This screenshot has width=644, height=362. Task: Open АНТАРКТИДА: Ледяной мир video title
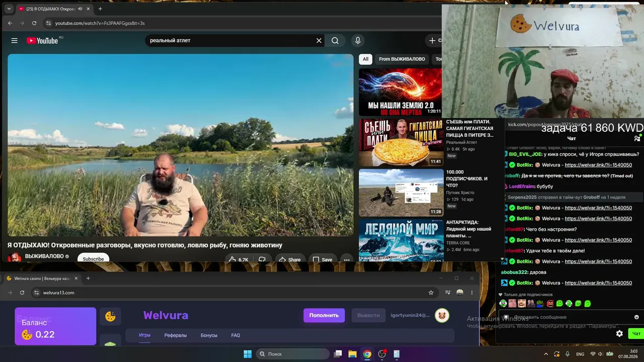(x=469, y=229)
